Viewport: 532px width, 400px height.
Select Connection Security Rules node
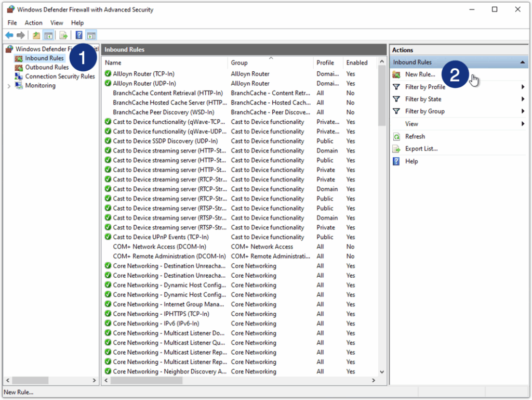60,76
